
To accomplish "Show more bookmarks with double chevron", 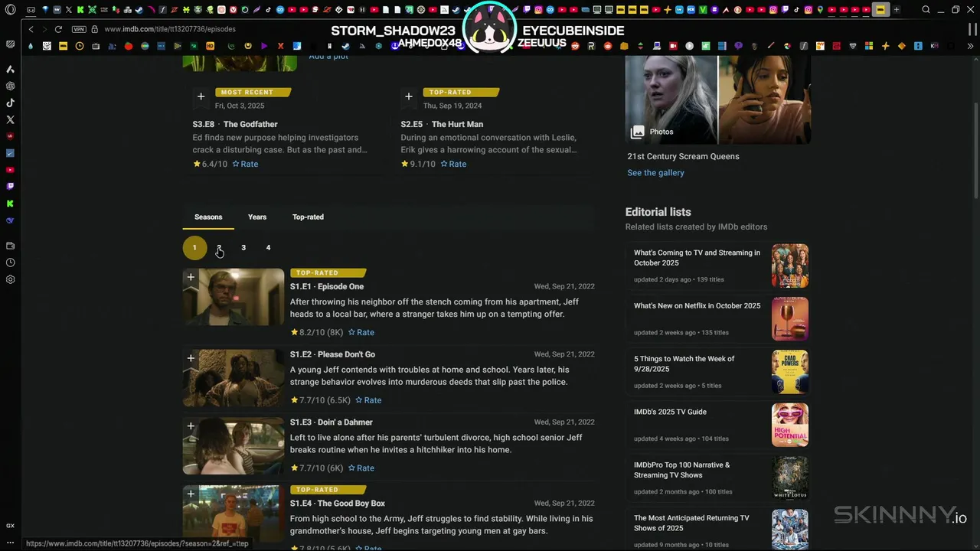I will 971,46.
